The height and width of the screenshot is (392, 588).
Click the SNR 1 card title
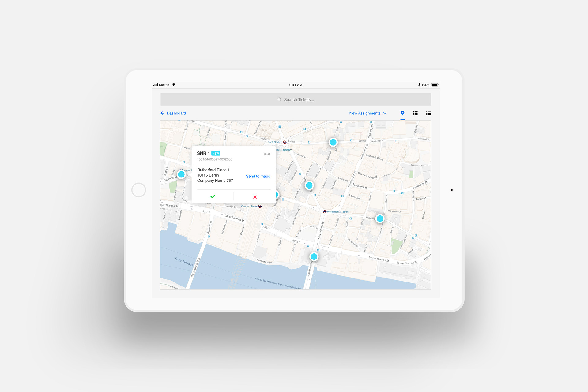click(x=203, y=153)
